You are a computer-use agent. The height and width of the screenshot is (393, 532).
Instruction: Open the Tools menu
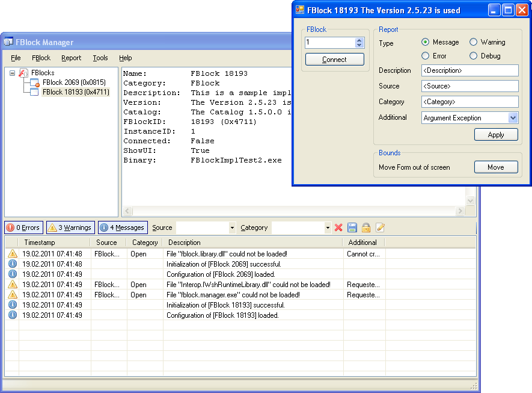tap(100, 58)
